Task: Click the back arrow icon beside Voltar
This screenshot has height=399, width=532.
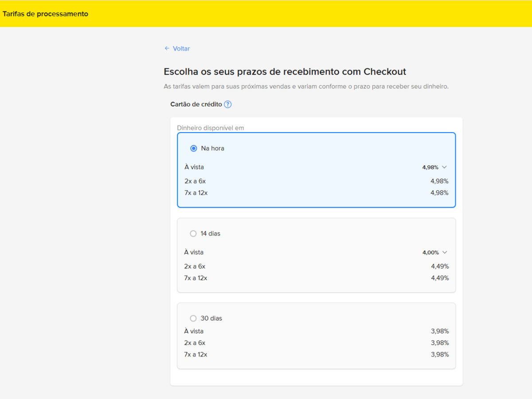Action: 167,48
